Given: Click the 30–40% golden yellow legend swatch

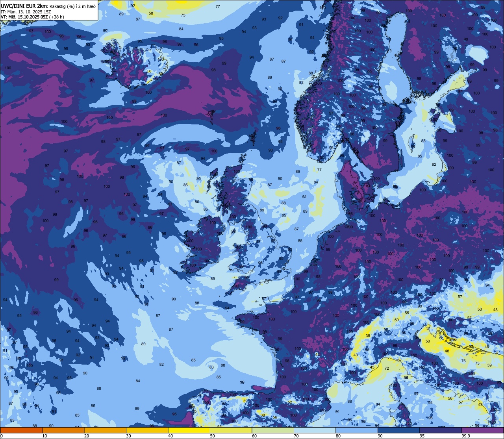Looking at the screenshot, I should pos(147,430).
